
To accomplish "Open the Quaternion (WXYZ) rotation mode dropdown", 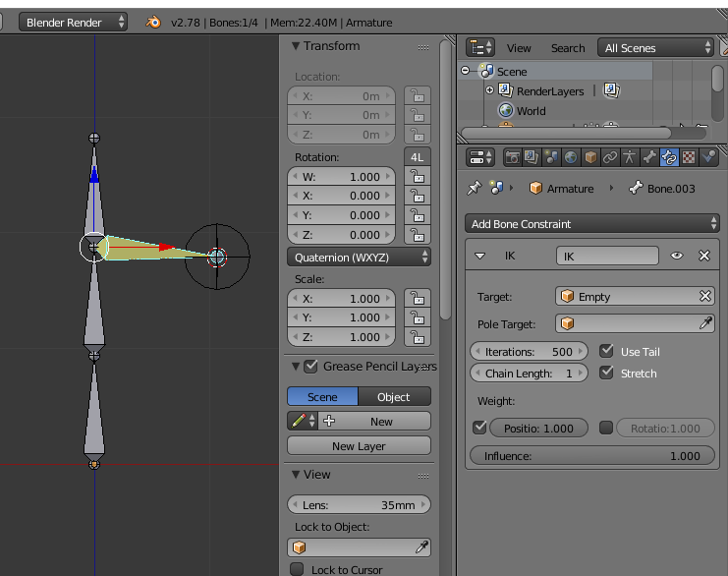I will pos(359,258).
